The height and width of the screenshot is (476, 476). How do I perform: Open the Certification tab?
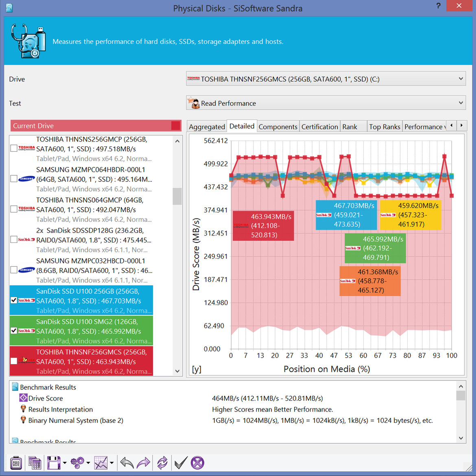[x=320, y=127]
